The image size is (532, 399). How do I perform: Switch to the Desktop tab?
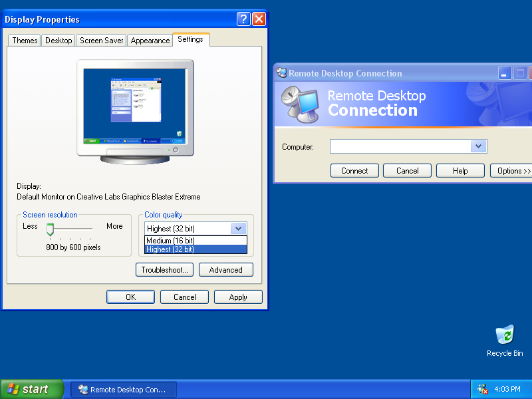[59, 41]
